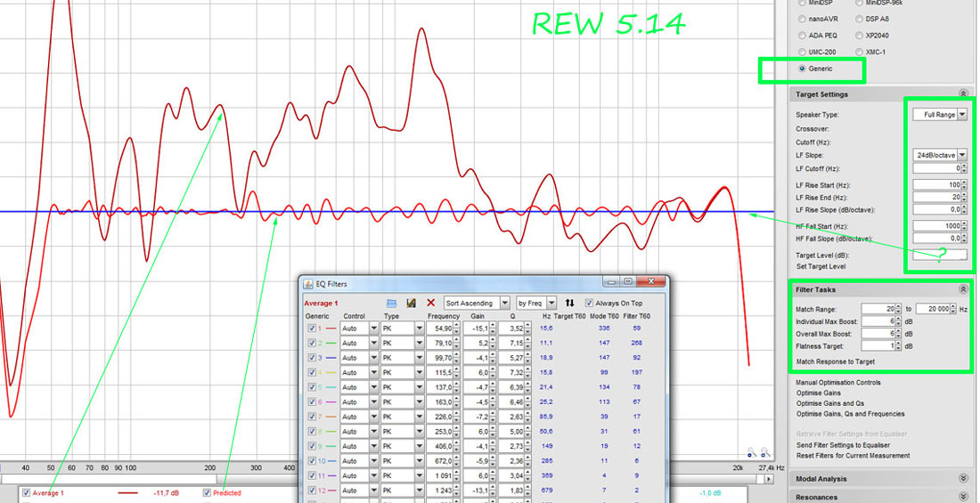Viewport: 980px width, 503px height.
Task: Click Match Response to Target
Action: [834, 362]
